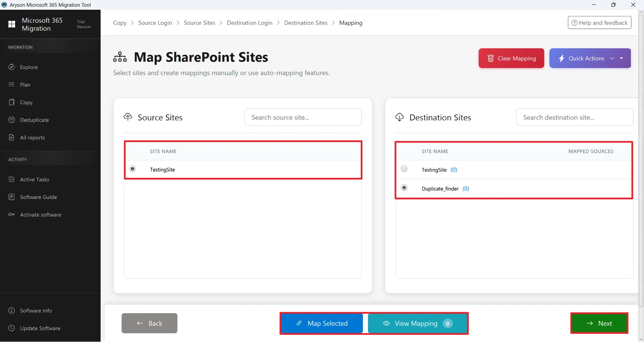Click the green Next button
644x342 pixels.
click(x=599, y=323)
